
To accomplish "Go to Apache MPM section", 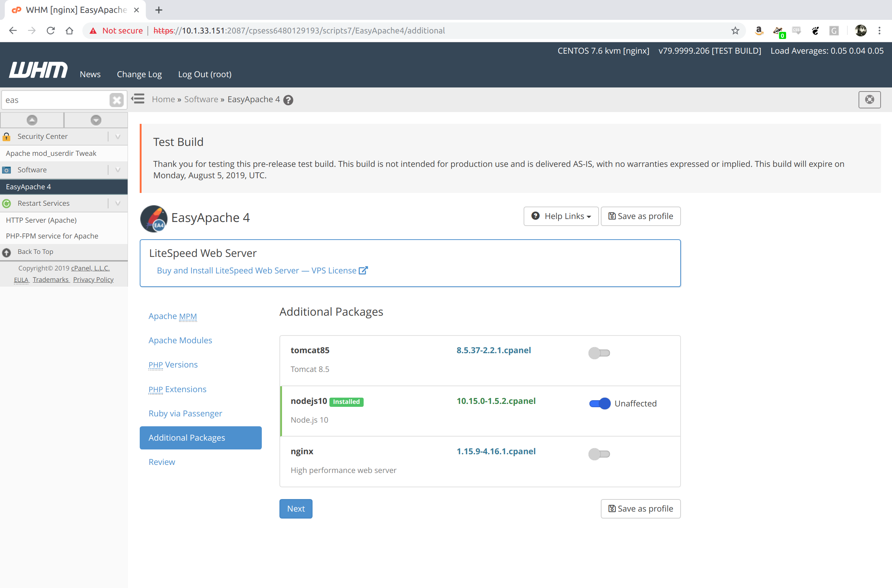I will coord(172,316).
